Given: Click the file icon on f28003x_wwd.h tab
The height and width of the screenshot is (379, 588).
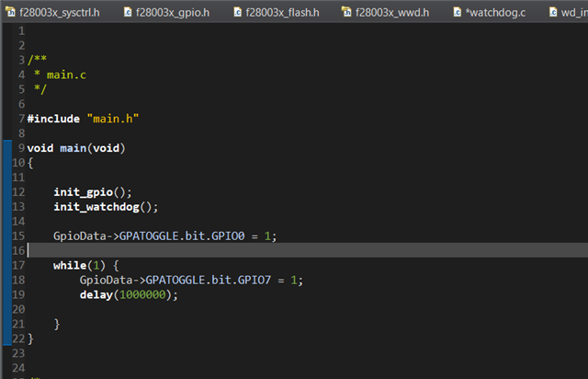Looking at the screenshot, I should [x=347, y=13].
